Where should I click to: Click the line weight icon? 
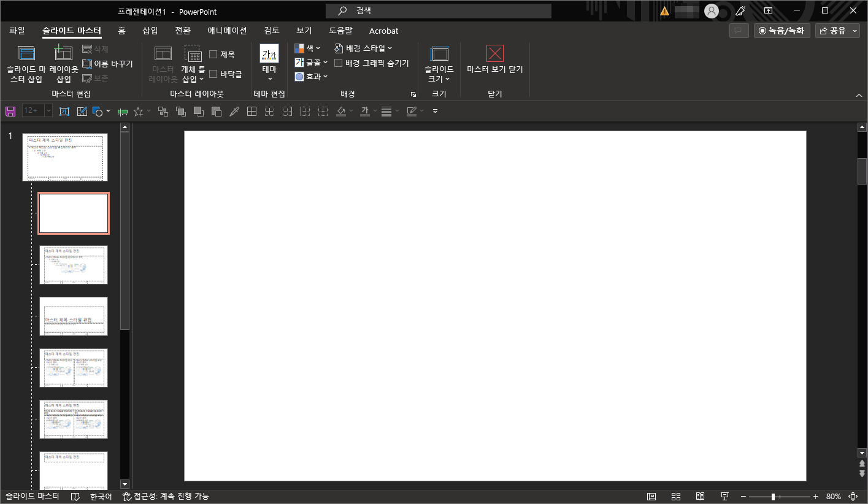click(x=386, y=111)
